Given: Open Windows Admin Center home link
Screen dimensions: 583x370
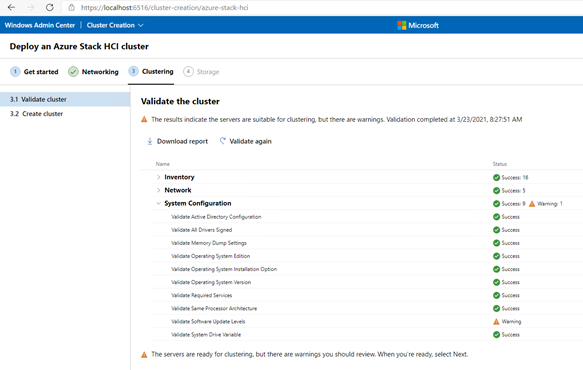Looking at the screenshot, I should (x=40, y=25).
